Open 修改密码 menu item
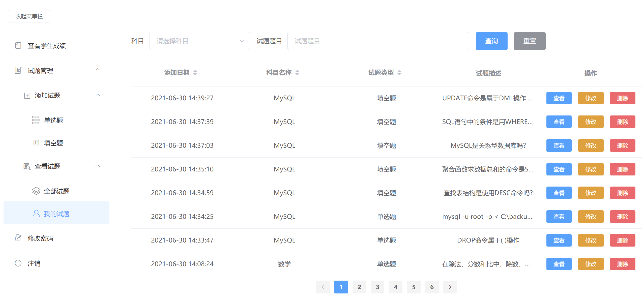This screenshot has height=299, width=644. click(x=56, y=238)
